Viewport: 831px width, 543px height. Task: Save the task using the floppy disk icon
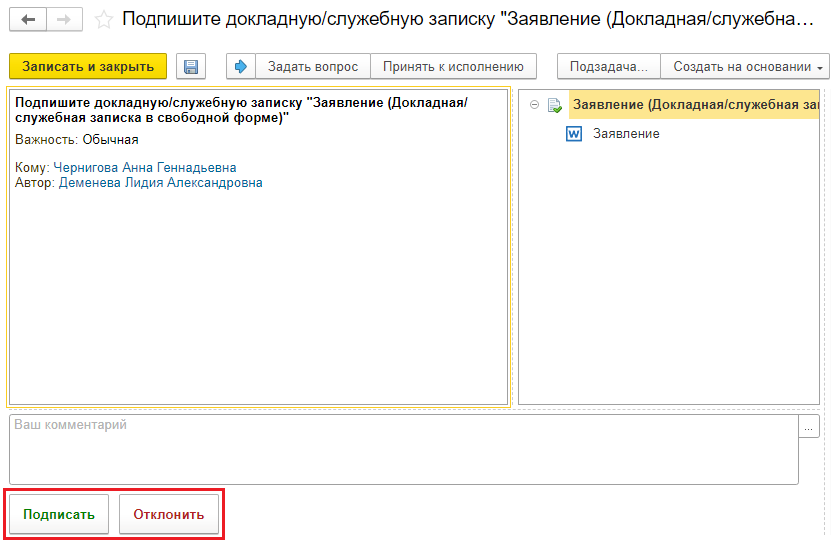(x=191, y=67)
